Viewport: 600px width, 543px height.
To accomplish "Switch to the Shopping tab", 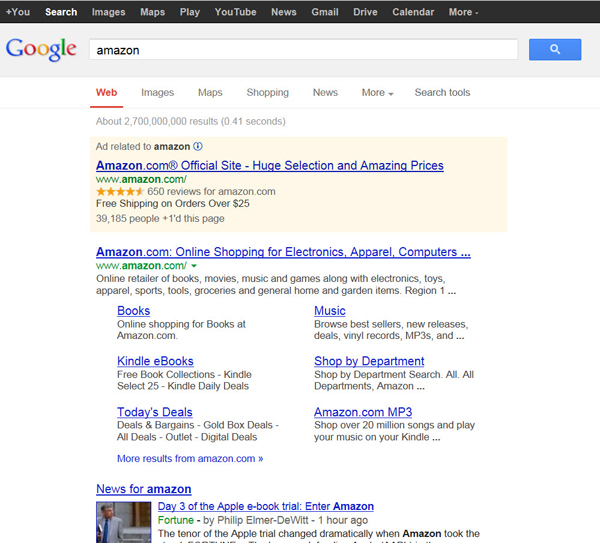I will [x=267, y=93].
